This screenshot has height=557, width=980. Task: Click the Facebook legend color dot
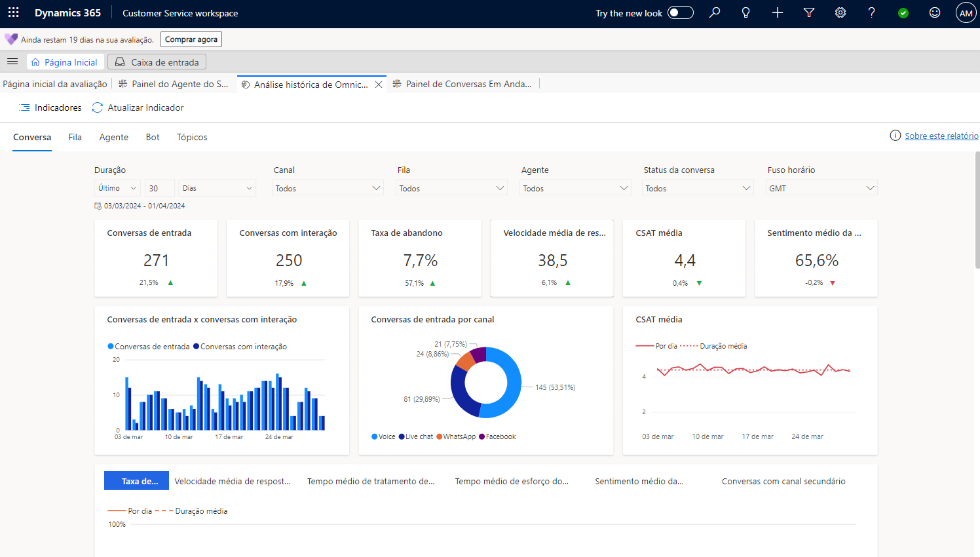click(482, 436)
